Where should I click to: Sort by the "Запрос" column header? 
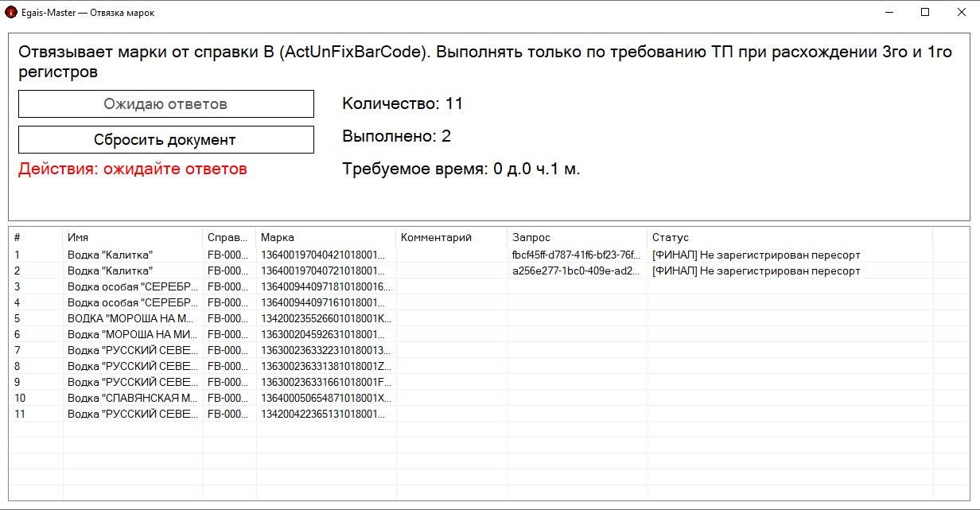[576, 237]
